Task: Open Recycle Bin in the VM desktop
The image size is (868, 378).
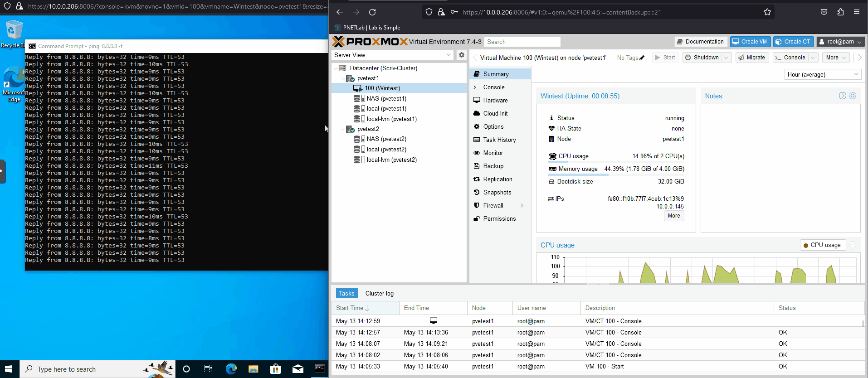Action: (13, 34)
